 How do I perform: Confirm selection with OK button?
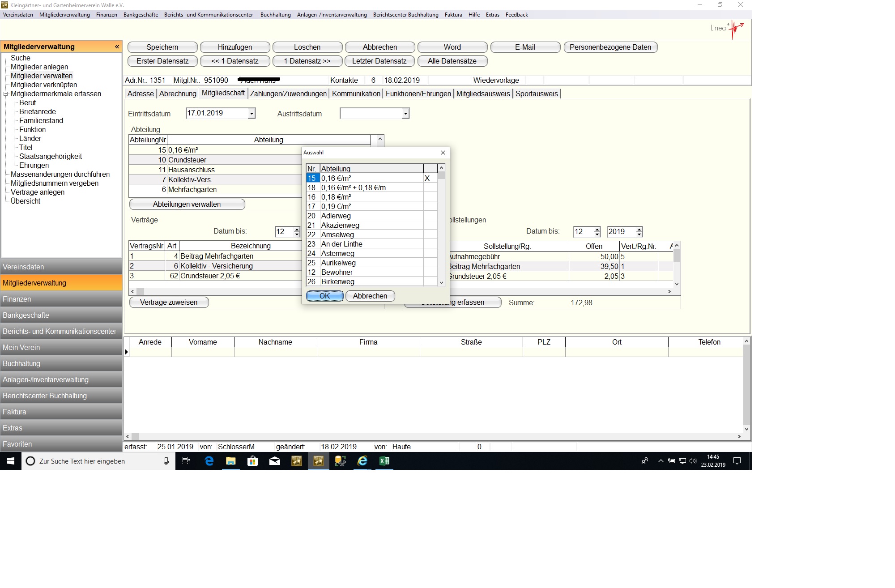[324, 296]
